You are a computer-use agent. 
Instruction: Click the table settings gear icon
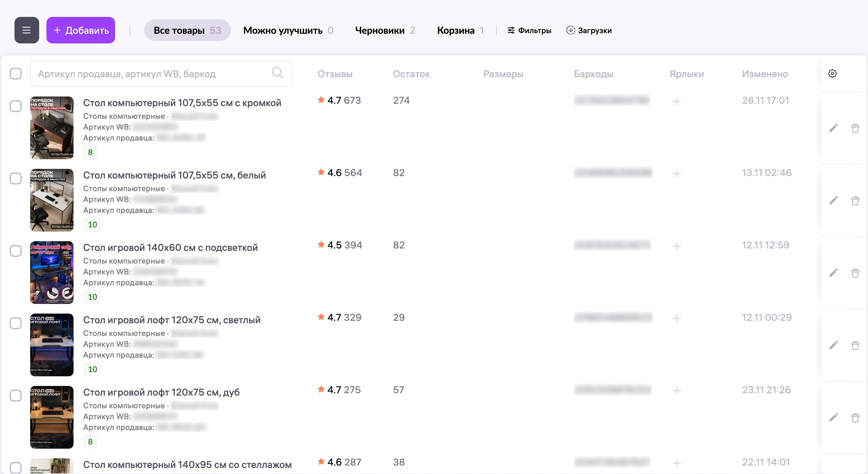click(833, 74)
